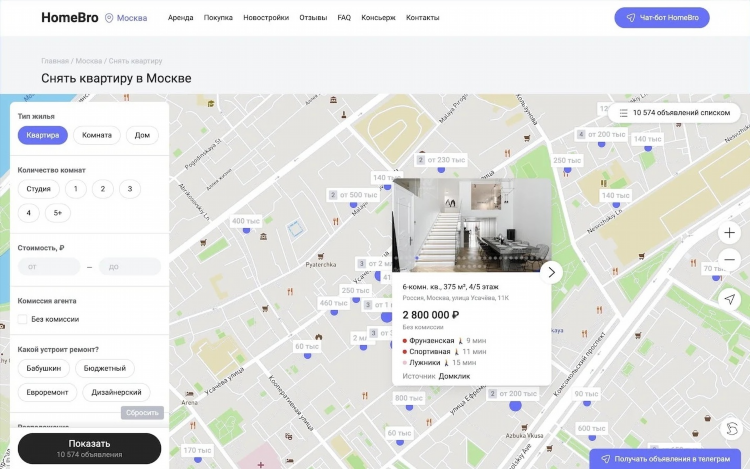
Task: Click the 'от 230 тыс' map marker
Action: coord(441,161)
